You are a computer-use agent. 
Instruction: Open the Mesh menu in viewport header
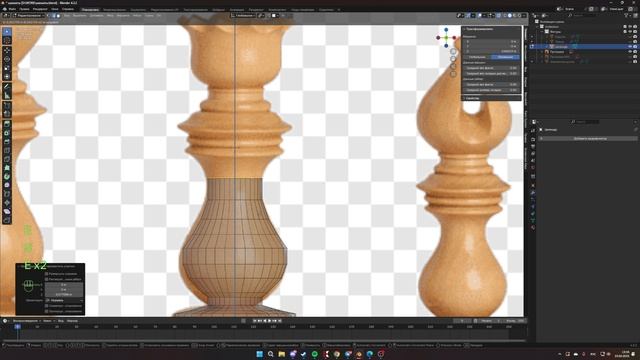[110, 15]
